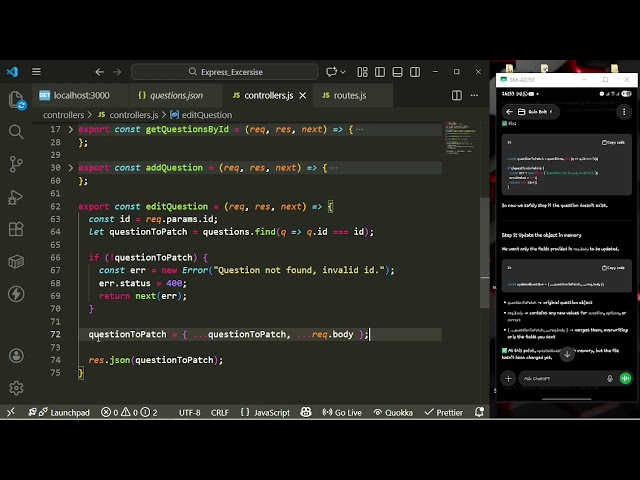Viewport: 640px width, 480px height.
Task: Click line 72 questionToPatch assignment
Action: [x=229, y=334]
